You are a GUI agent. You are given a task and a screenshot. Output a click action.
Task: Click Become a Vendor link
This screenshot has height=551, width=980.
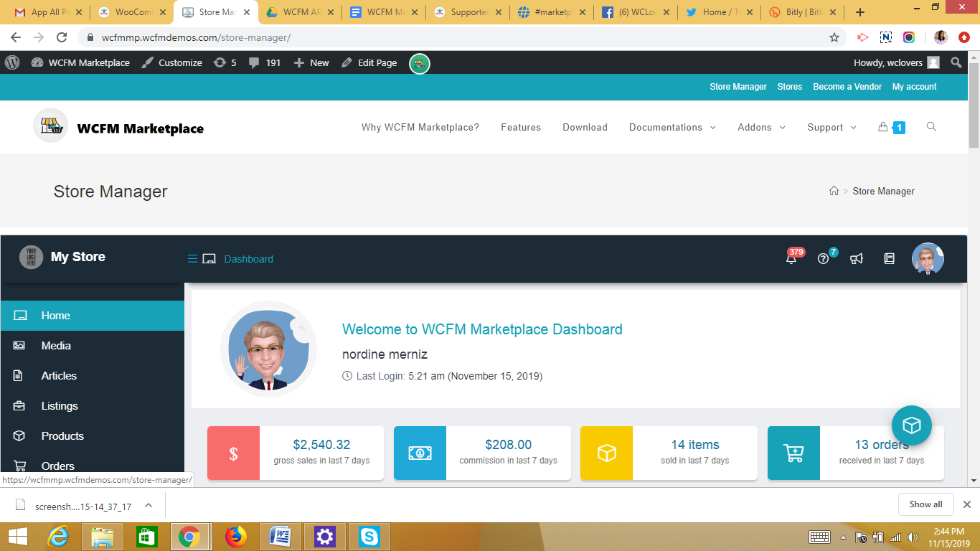847,87
